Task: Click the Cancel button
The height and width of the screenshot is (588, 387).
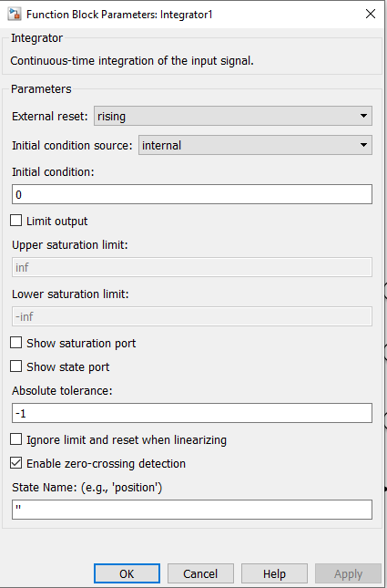Action: pos(200,573)
